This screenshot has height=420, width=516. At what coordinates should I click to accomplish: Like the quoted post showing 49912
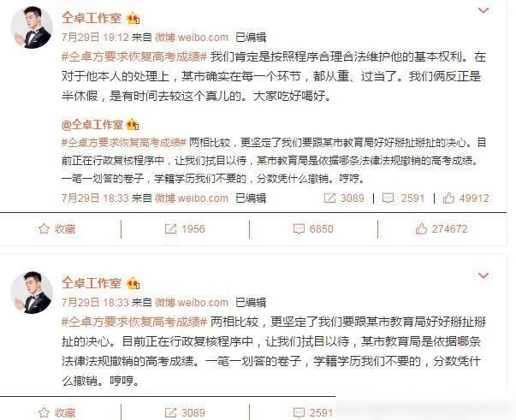[x=448, y=198]
